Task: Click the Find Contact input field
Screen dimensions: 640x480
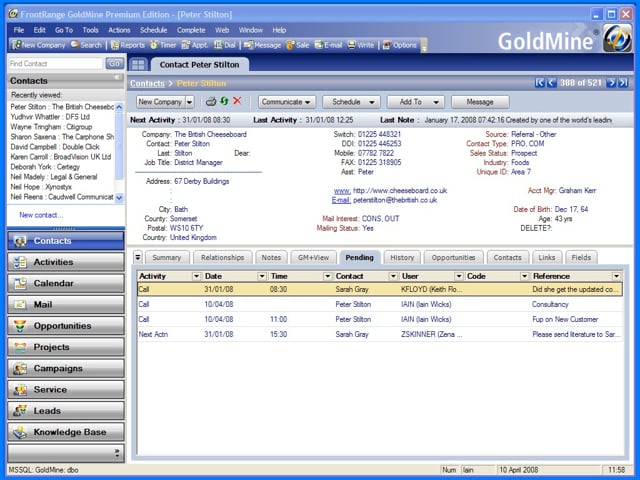Action: coord(55,64)
